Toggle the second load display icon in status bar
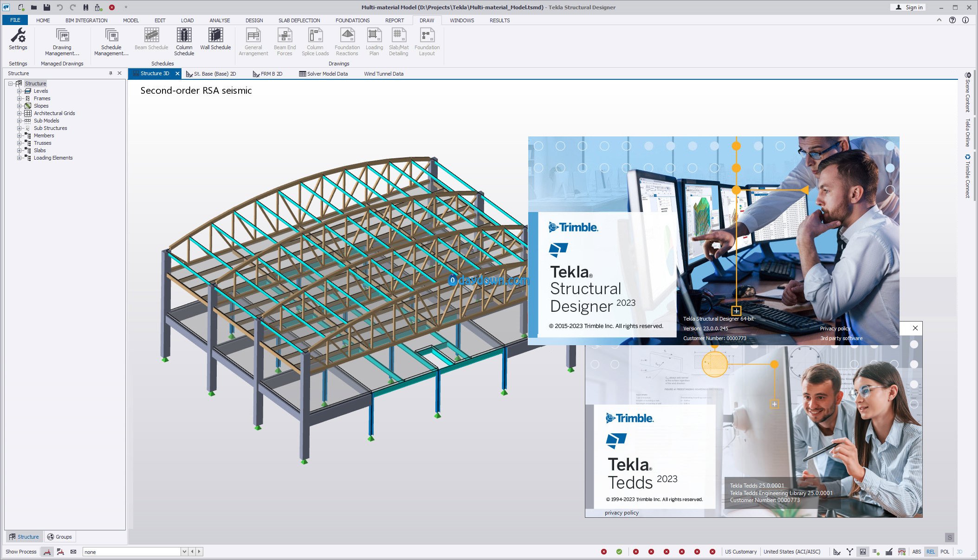Image resolution: width=978 pixels, height=560 pixels. [60, 552]
